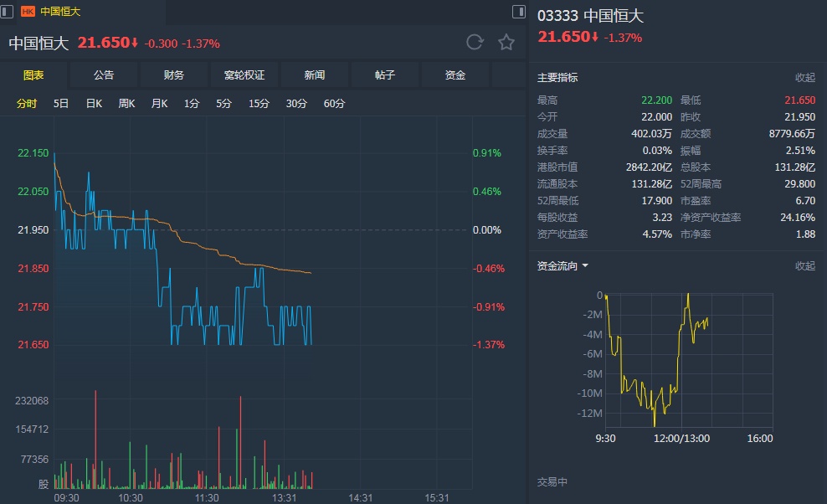Click the 资产收益率 value 4.57%

click(x=657, y=234)
